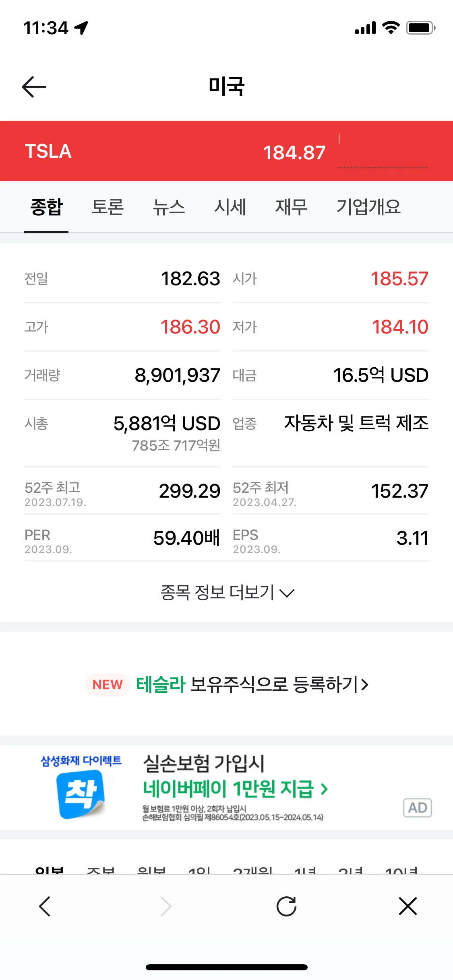The width and height of the screenshot is (453, 980).
Task: Select the 기업개요 tab
Action: click(x=368, y=207)
